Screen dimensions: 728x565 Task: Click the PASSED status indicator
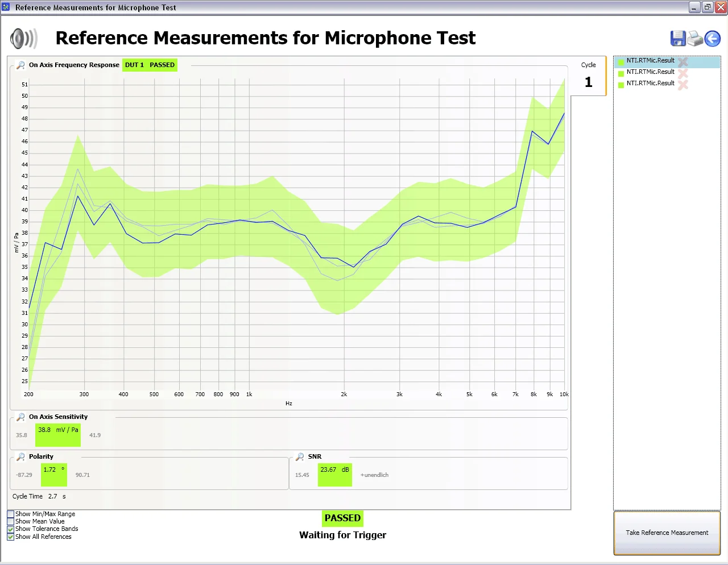pos(342,518)
